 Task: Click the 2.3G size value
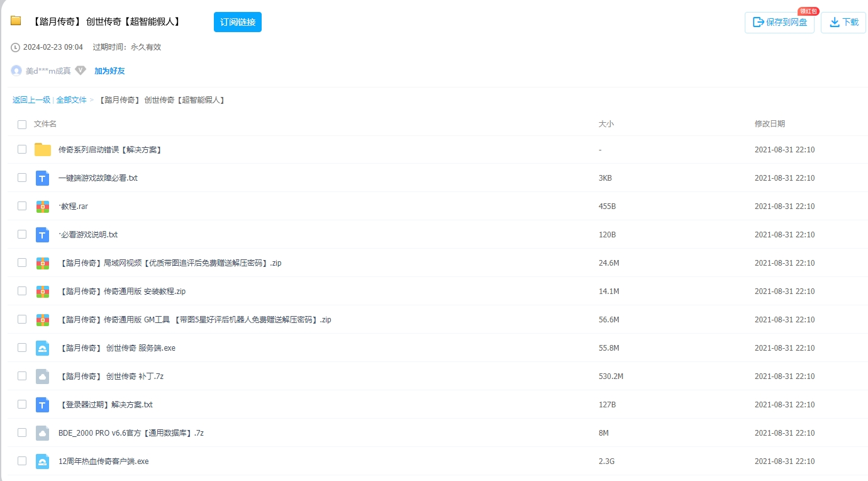(x=606, y=461)
